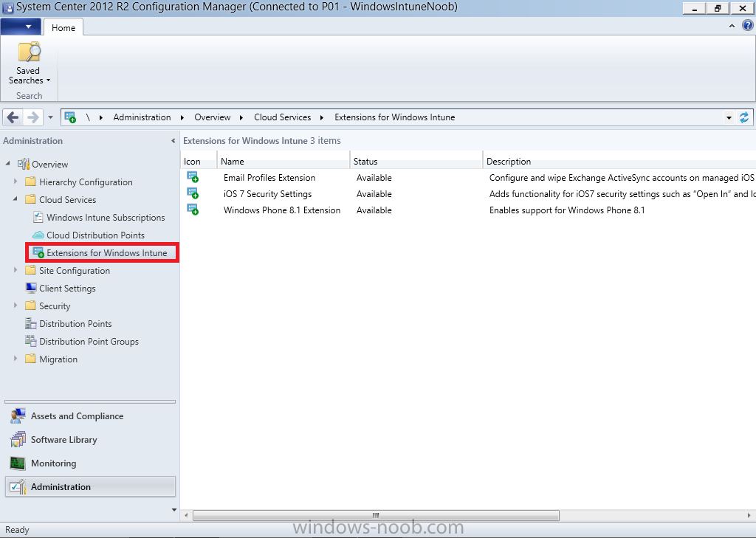Screen dimensions: 756x538
Task: Click the application icon in title bar
Action: point(7,7)
